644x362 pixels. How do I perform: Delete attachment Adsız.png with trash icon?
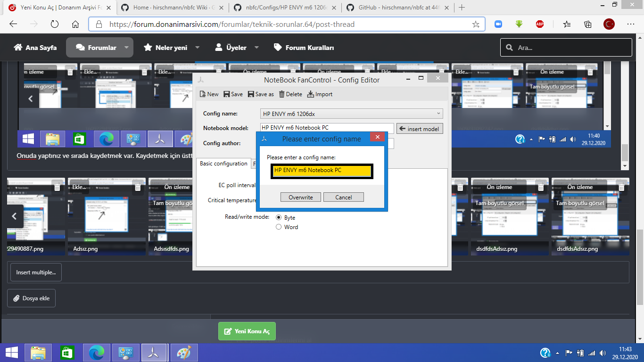click(x=138, y=187)
